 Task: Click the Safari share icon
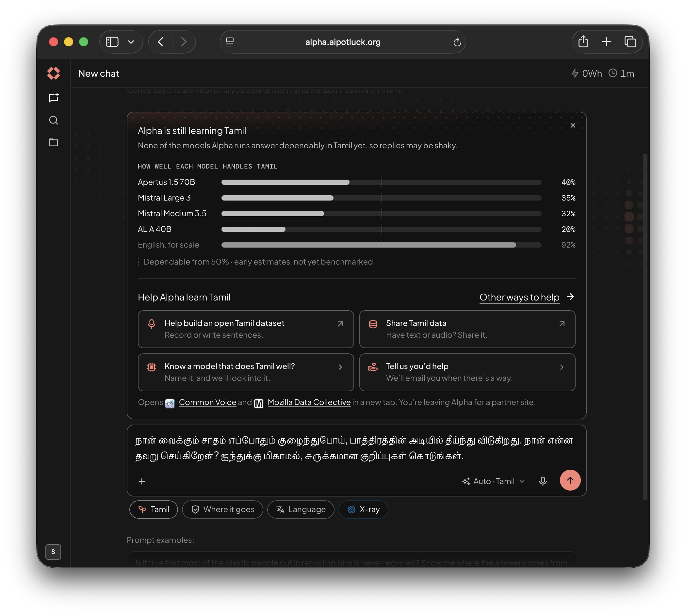[x=583, y=42]
